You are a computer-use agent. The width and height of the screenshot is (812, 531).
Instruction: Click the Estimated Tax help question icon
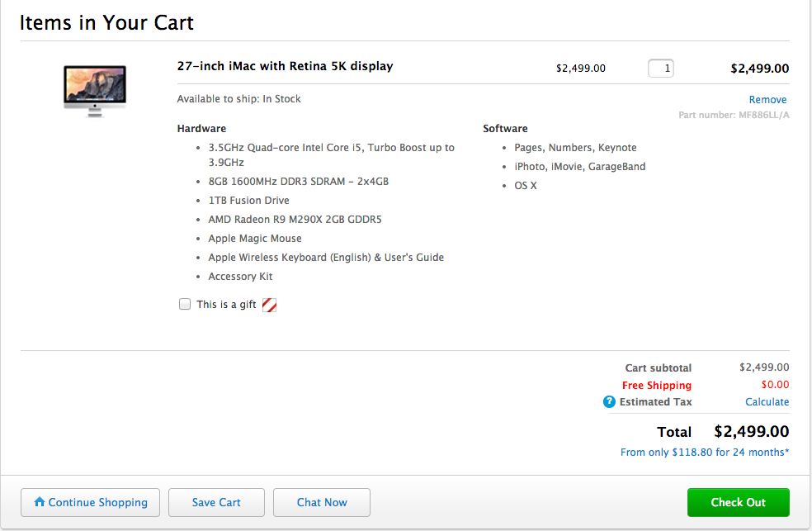[x=609, y=401]
